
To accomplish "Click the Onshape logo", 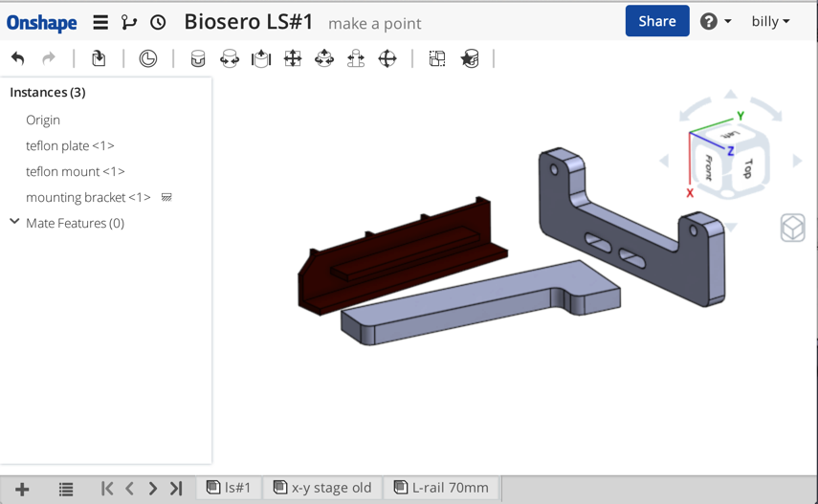I will [x=42, y=22].
